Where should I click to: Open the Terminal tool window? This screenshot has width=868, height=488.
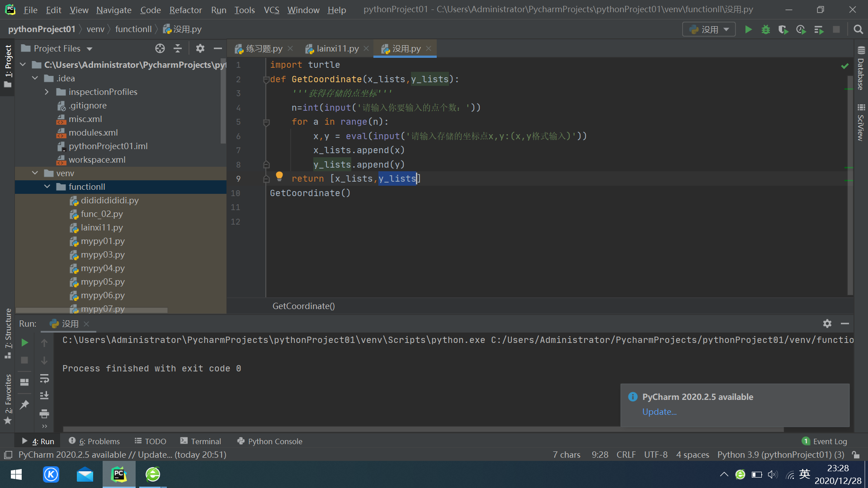pyautogui.click(x=201, y=441)
